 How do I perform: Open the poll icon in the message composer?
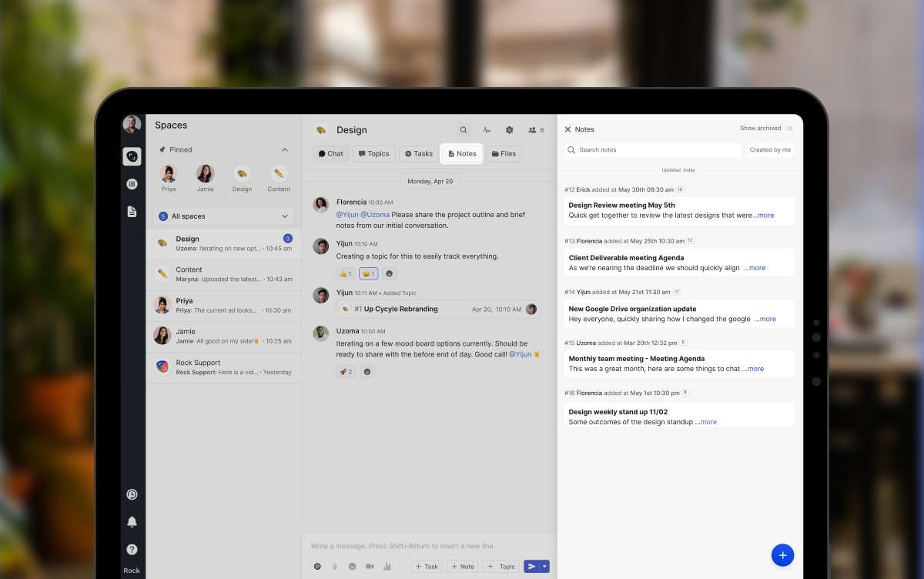click(387, 566)
